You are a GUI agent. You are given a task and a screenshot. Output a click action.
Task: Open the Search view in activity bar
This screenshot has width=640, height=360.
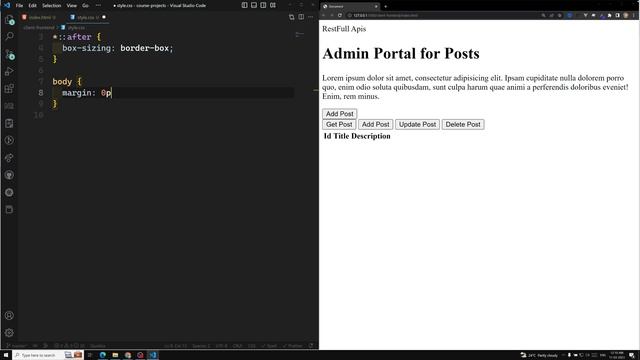[9, 36]
